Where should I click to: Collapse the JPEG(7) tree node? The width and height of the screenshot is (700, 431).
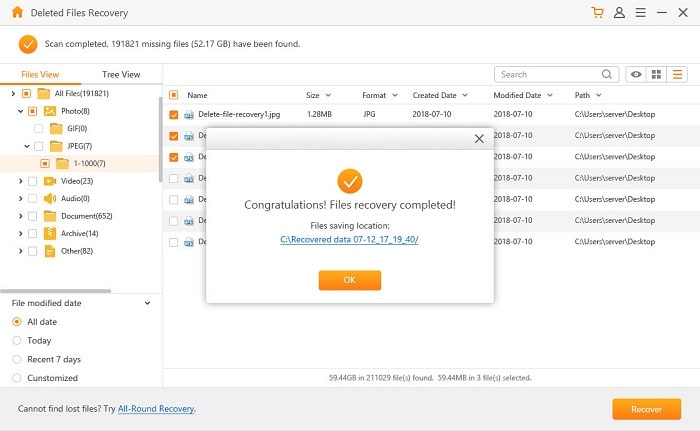pyautogui.click(x=27, y=146)
